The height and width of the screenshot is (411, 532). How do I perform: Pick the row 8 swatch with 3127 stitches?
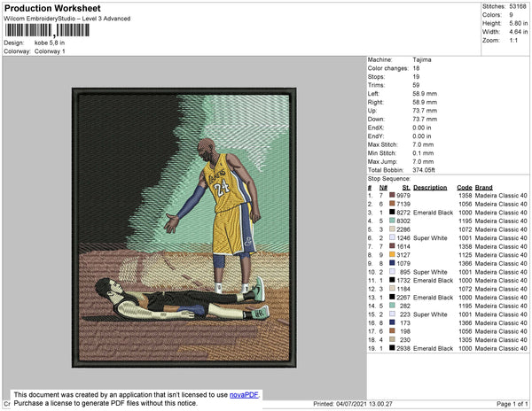(x=392, y=254)
